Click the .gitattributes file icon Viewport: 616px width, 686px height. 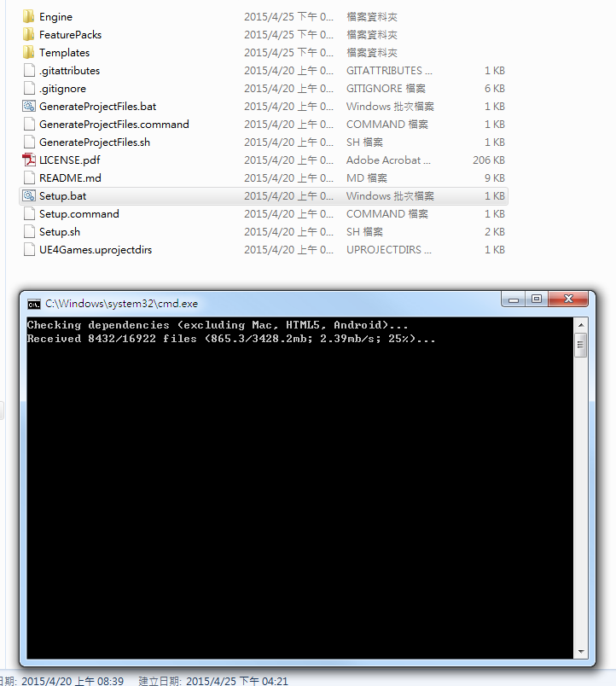tap(29, 71)
